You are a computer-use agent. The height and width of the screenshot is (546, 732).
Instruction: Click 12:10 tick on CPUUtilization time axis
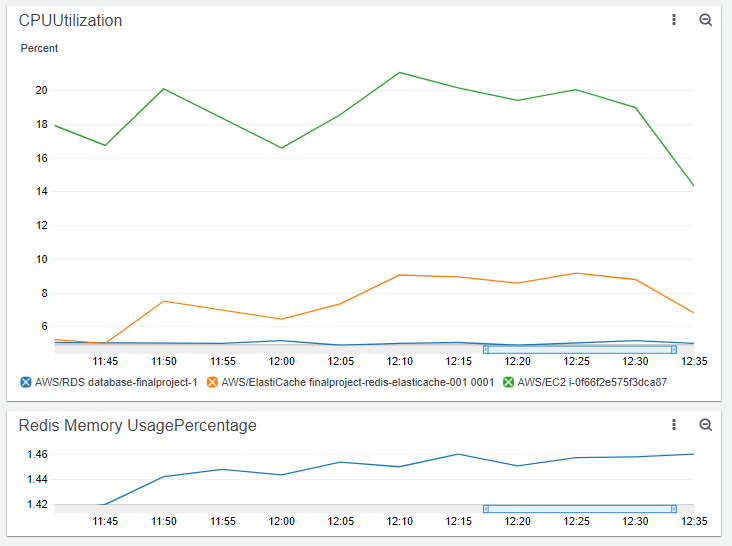pyautogui.click(x=400, y=361)
